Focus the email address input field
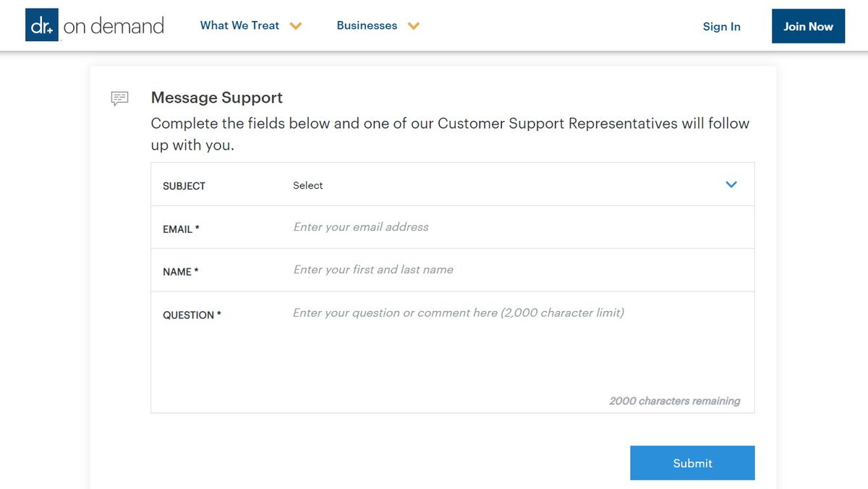868x489 pixels. 506,227
